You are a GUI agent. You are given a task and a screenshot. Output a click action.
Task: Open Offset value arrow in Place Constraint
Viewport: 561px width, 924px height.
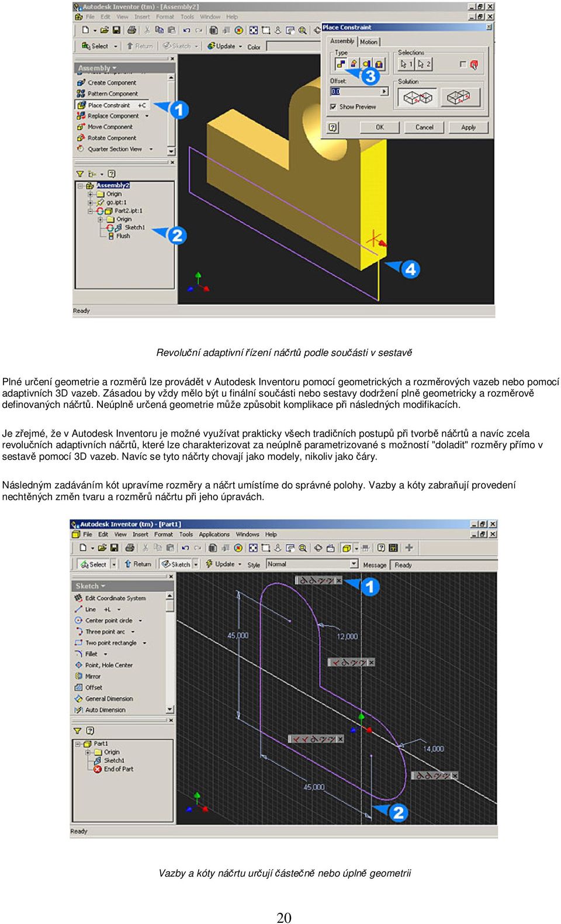[384, 91]
